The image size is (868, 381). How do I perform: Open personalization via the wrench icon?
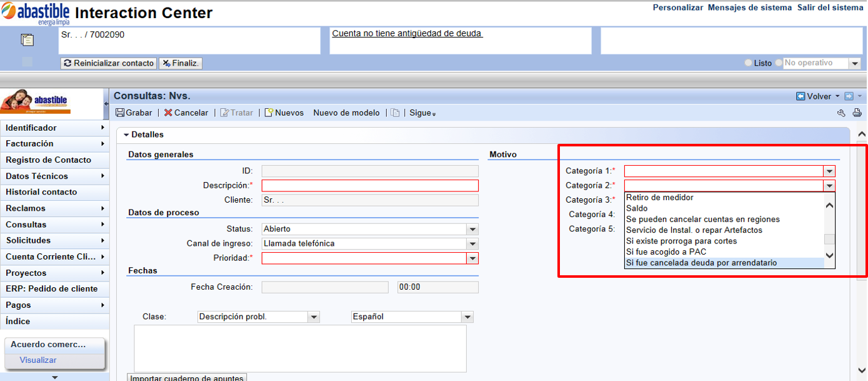[841, 113]
